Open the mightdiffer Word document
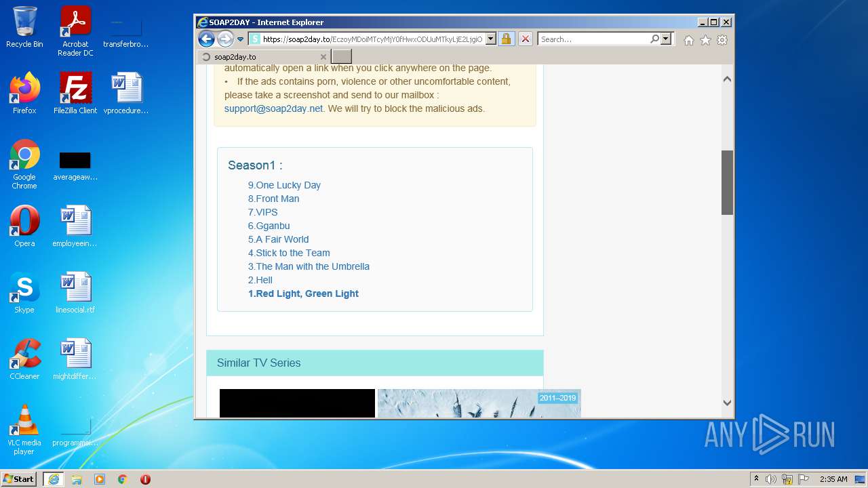The height and width of the screenshot is (488, 868). point(75,359)
